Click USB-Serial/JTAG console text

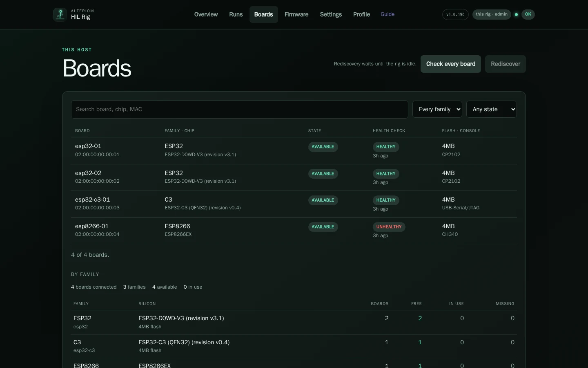coord(461,208)
